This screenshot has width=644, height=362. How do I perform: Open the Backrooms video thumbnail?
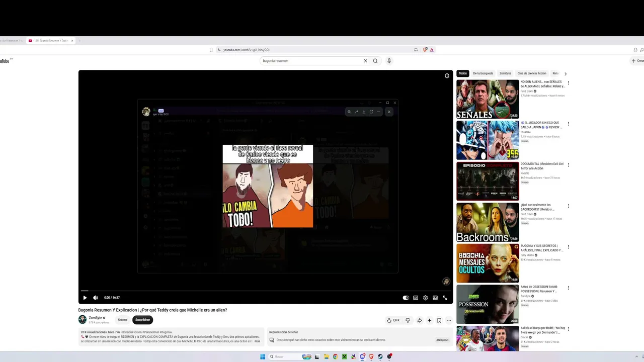(x=488, y=222)
